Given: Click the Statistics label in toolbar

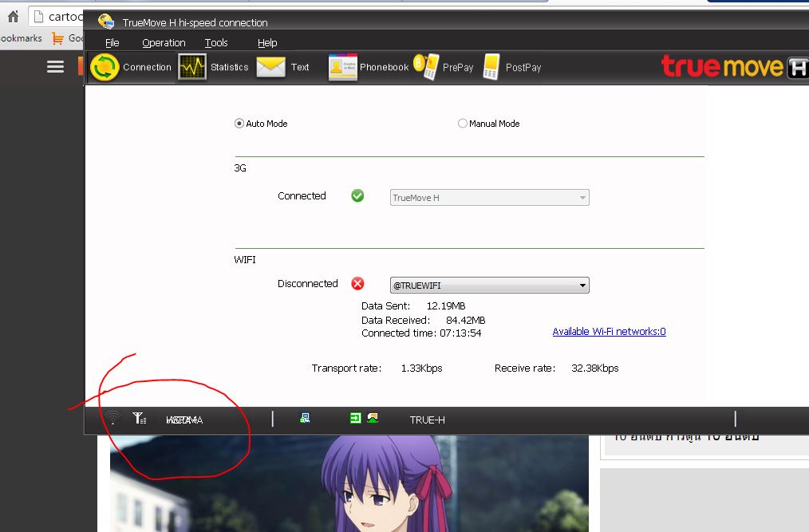Looking at the screenshot, I should pyautogui.click(x=230, y=67).
